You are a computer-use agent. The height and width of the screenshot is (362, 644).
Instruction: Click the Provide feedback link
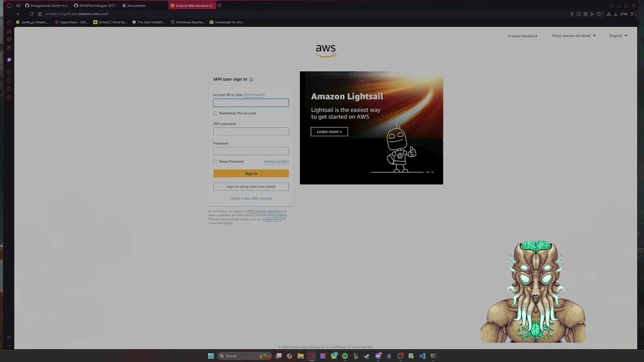(x=523, y=36)
